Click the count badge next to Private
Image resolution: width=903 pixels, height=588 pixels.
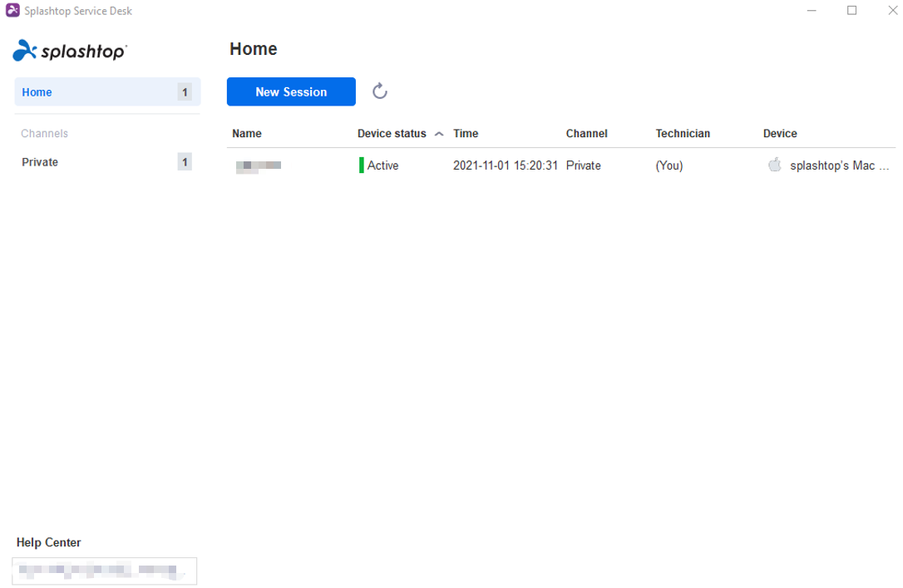(185, 162)
